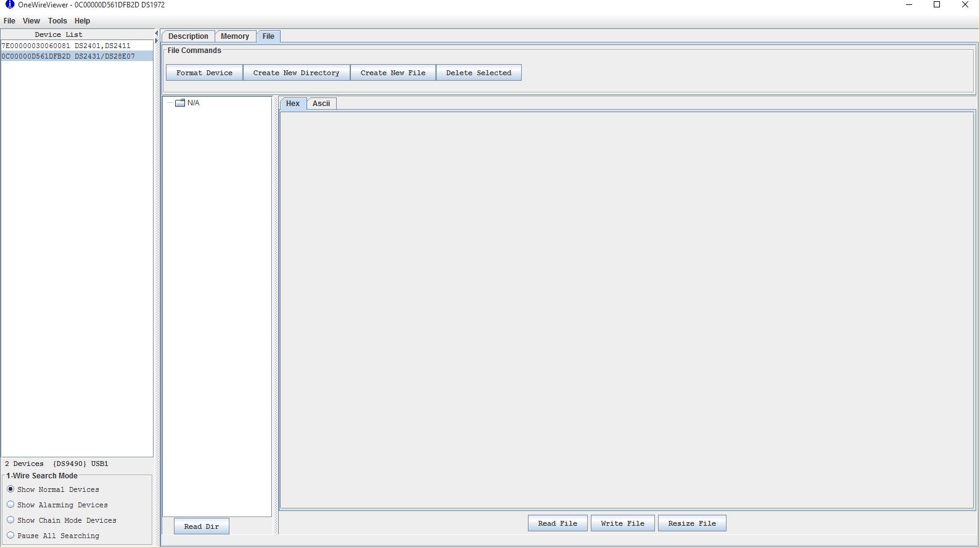This screenshot has width=980, height=548.
Task: Minimize the OneWireViewer window
Action: pyautogui.click(x=909, y=5)
